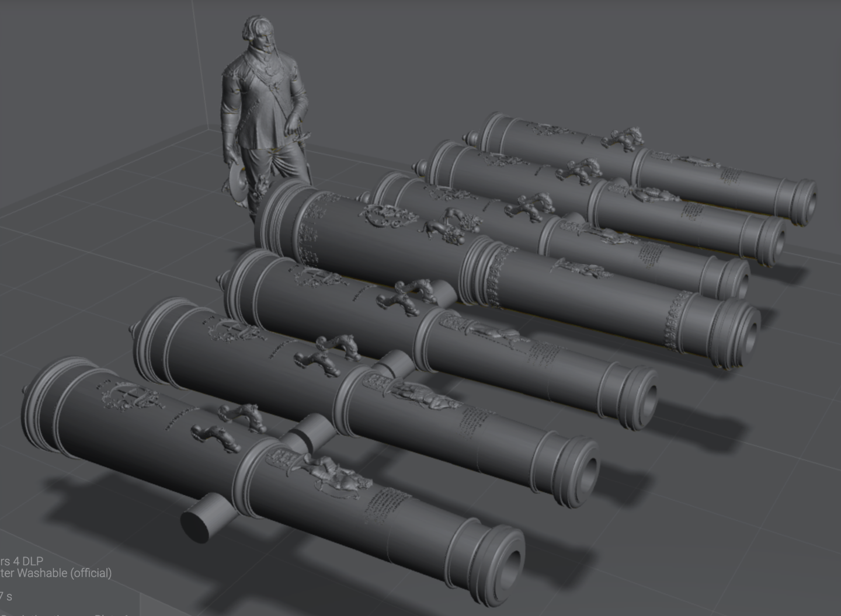Click the muzzle opening of the front cannon
The height and width of the screenshot is (616, 841).
click(514, 561)
